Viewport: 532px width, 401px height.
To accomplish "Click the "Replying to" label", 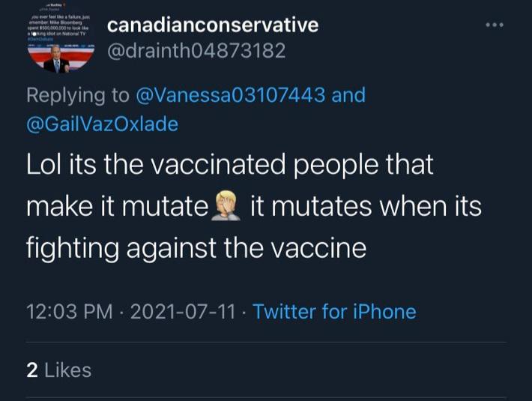I will (78, 95).
